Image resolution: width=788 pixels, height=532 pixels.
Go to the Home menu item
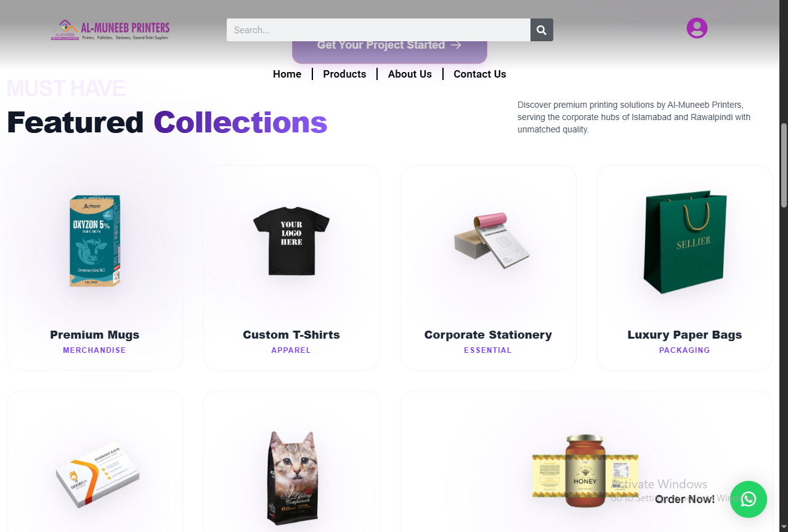coord(287,74)
